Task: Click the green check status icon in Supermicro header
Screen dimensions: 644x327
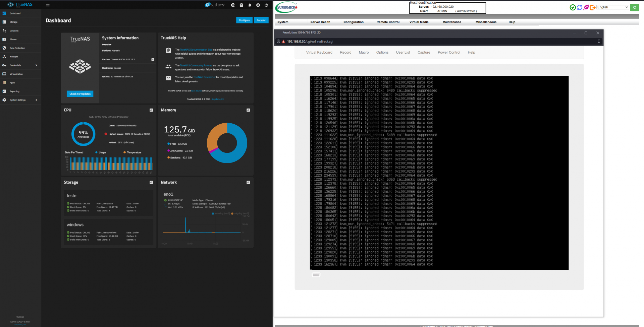Action: point(573,7)
